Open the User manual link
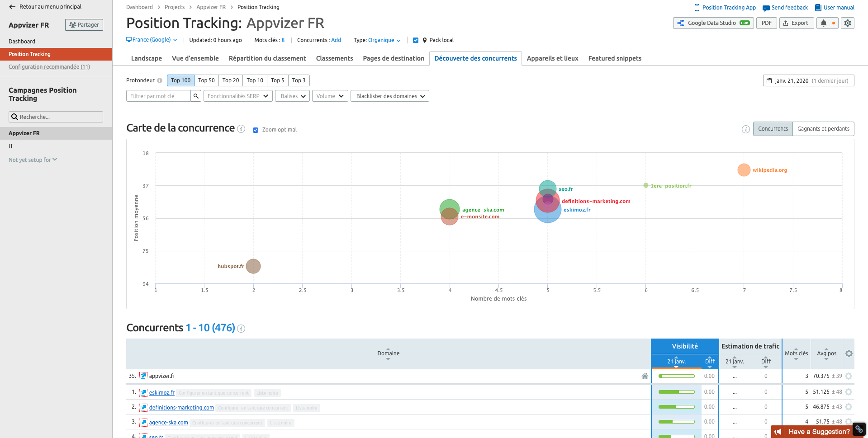868x438 pixels. [x=835, y=8]
